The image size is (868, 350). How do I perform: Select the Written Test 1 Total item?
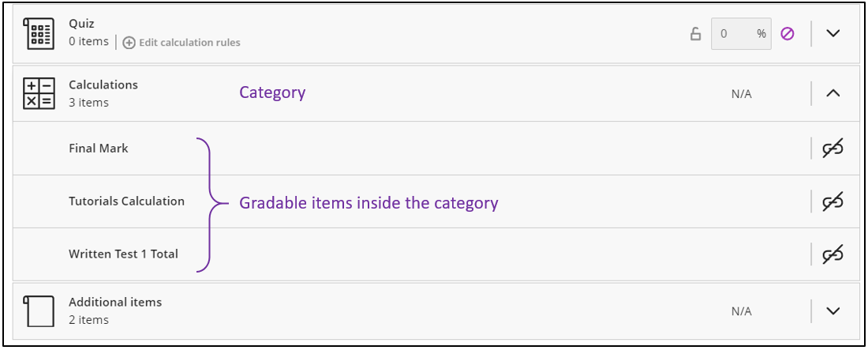(x=123, y=254)
